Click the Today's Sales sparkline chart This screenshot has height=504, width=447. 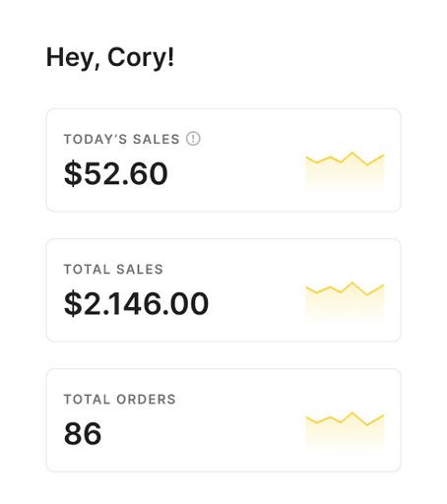click(345, 172)
